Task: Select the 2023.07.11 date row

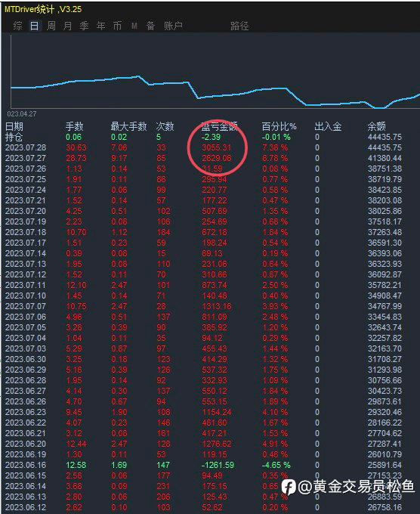Action: coord(26,285)
